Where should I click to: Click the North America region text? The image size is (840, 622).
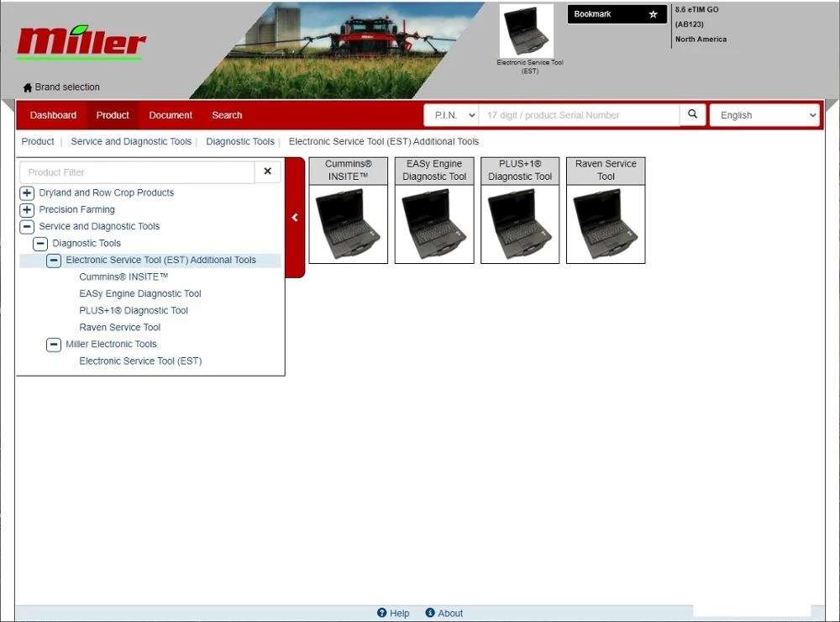click(x=701, y=40)
